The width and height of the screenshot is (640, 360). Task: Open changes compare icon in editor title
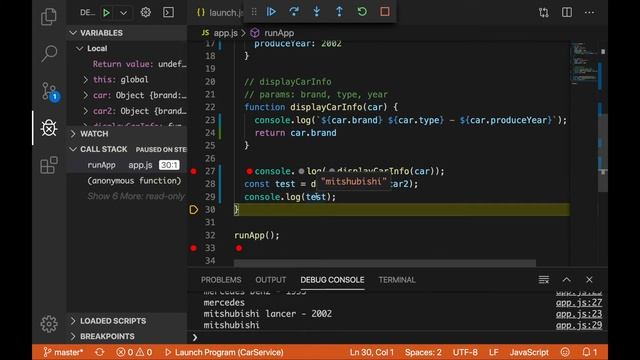pyautogui.click(x=544, y=12)
